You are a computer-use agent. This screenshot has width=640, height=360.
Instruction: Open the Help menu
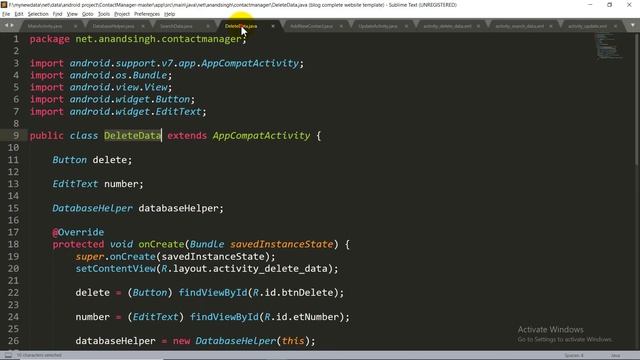tap(169, 14)
